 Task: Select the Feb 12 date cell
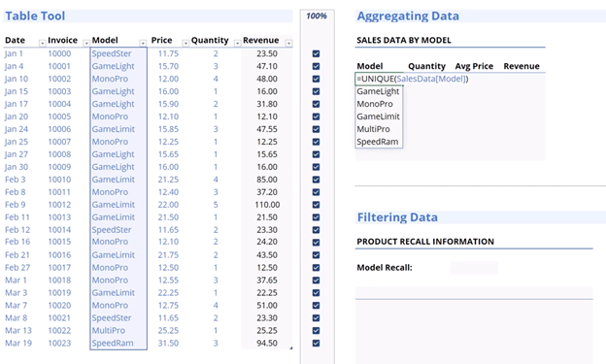[x=17, y=230]
